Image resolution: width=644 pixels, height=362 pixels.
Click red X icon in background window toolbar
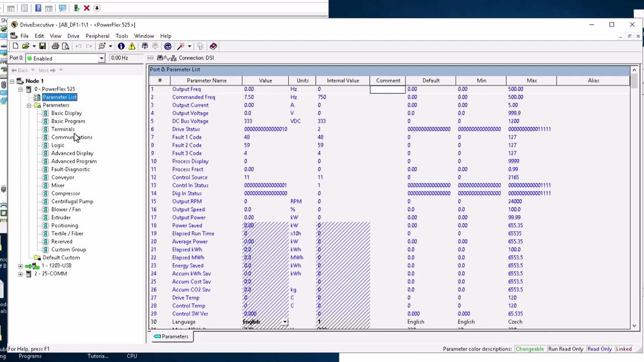tap(87, 8)
